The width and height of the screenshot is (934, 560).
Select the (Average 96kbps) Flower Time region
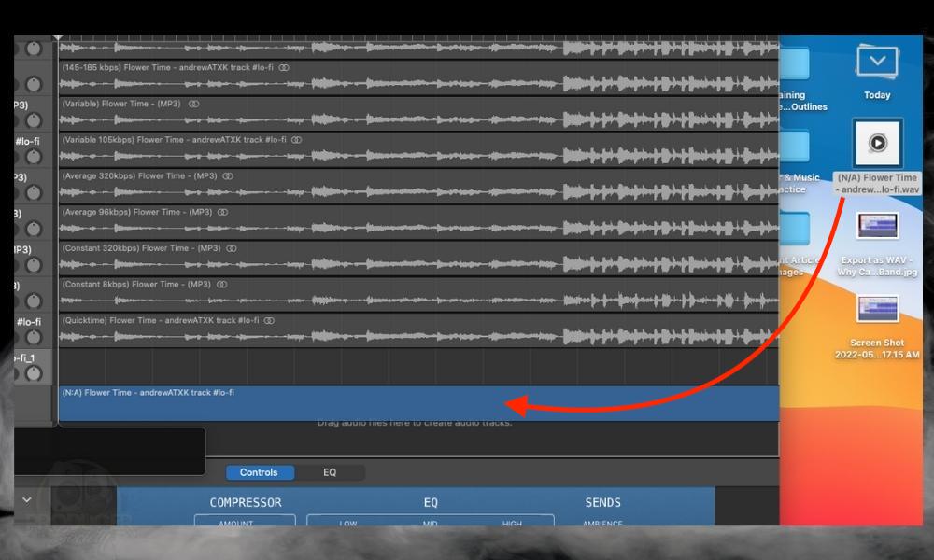[418, 222]
